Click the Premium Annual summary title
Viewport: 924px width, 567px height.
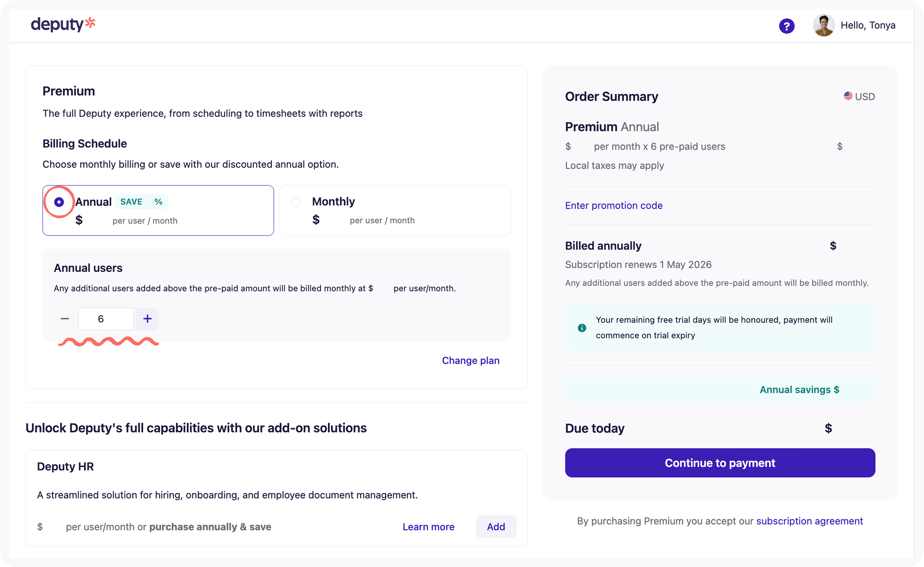(x=612, y=127)
